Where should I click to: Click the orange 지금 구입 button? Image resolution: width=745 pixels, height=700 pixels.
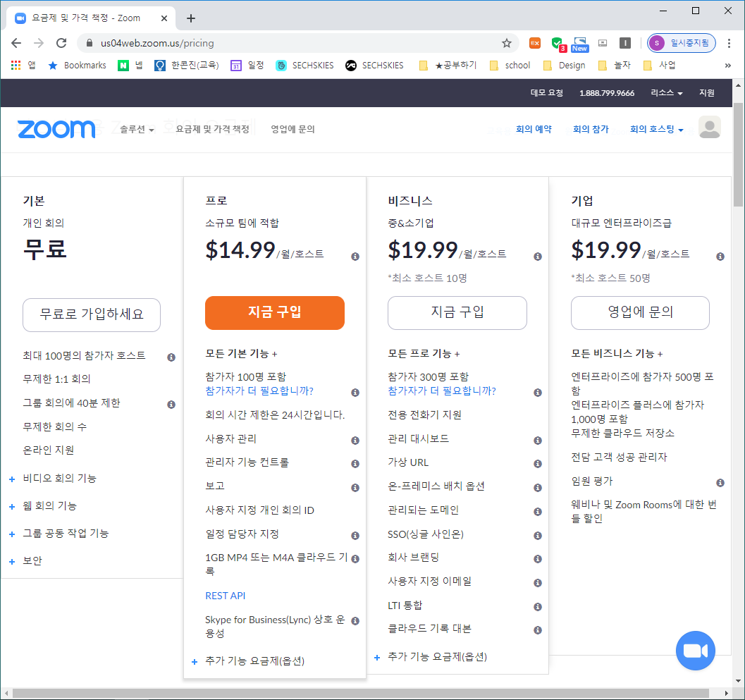click(275, 313)
